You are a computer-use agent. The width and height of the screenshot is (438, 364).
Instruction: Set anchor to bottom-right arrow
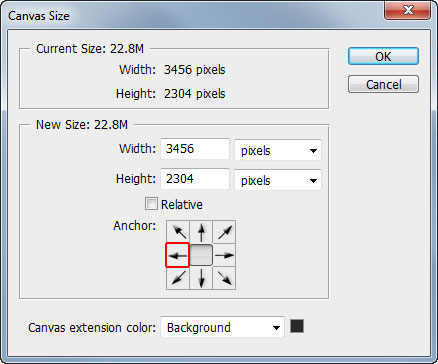[224, 278]
